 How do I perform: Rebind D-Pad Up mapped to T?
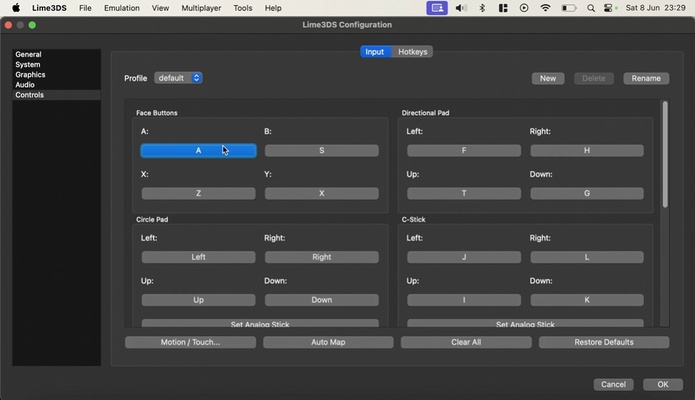464,193
